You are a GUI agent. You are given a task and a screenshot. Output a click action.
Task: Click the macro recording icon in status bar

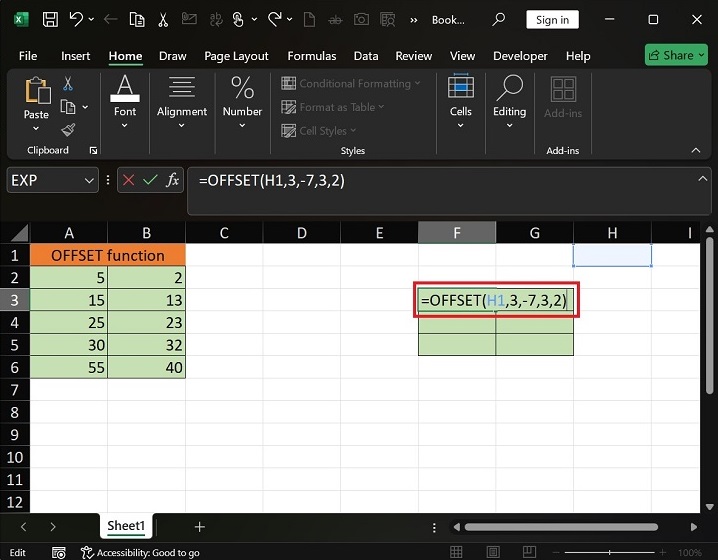59,553
